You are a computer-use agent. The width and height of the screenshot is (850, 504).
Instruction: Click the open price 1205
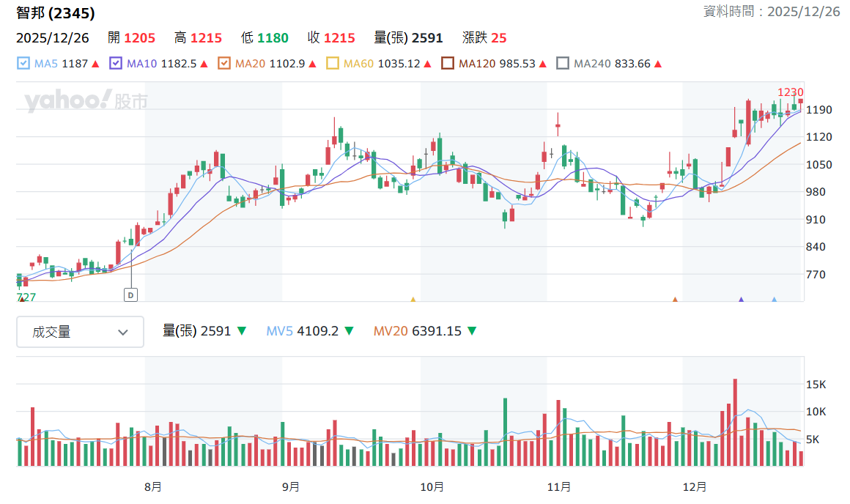coord(139,38)
